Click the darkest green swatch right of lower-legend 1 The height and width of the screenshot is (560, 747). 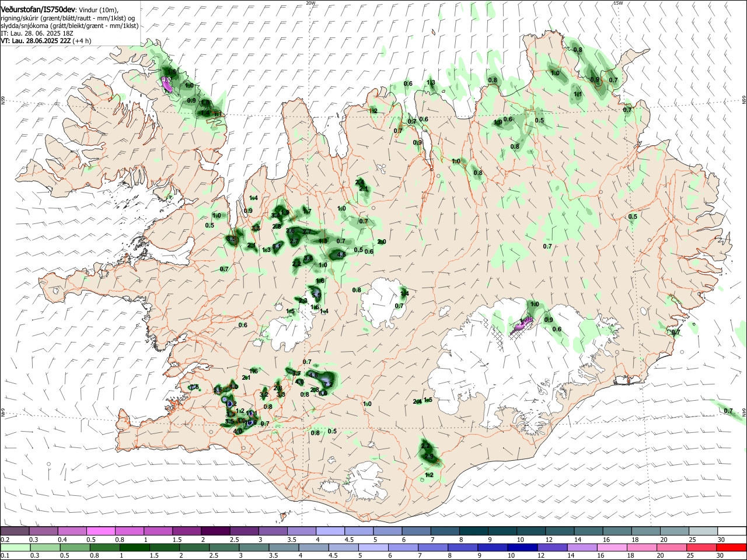pos(134,547)
